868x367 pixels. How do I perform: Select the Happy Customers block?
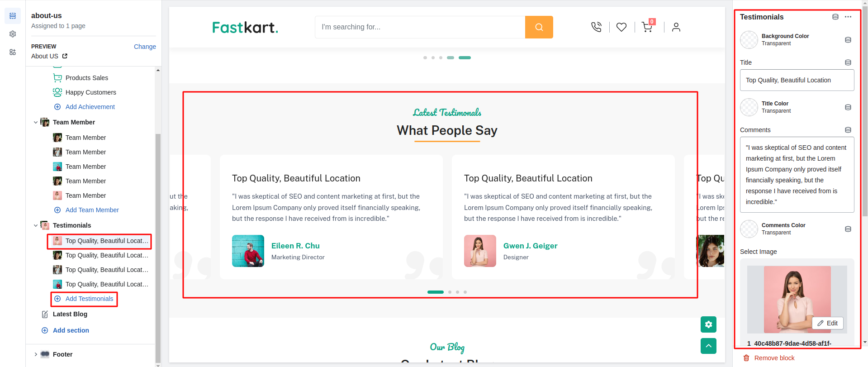point(90,92)
